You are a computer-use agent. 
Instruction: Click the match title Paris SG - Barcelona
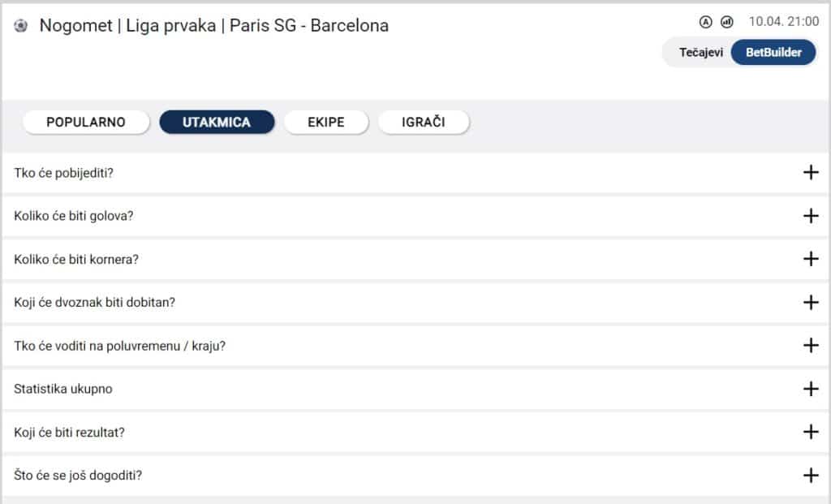coord(308,26)
